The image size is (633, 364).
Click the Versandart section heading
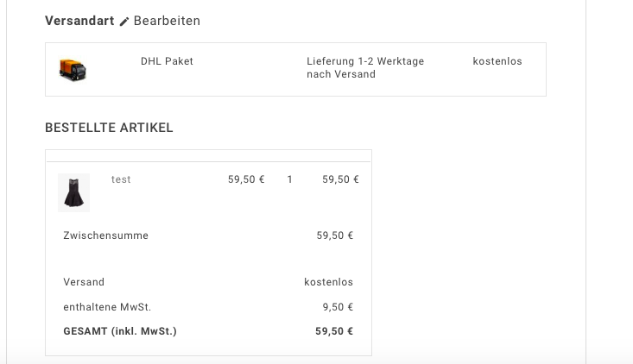[x=79, y=21]
